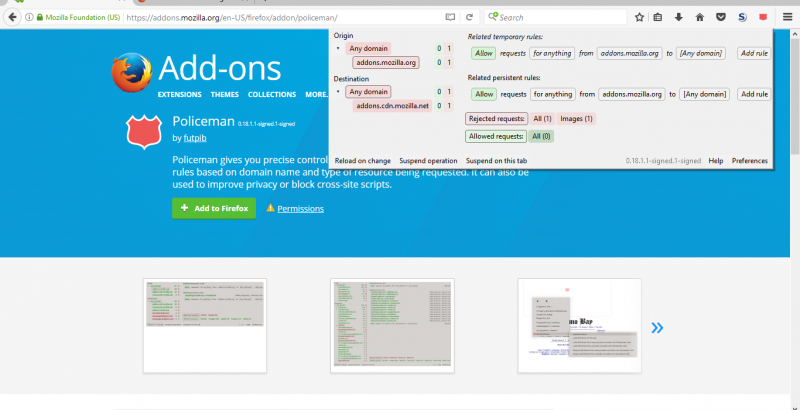Collapse the Destination 'Any domain' tree bullet
The image size is (800, 410).
tap(338, 92)
